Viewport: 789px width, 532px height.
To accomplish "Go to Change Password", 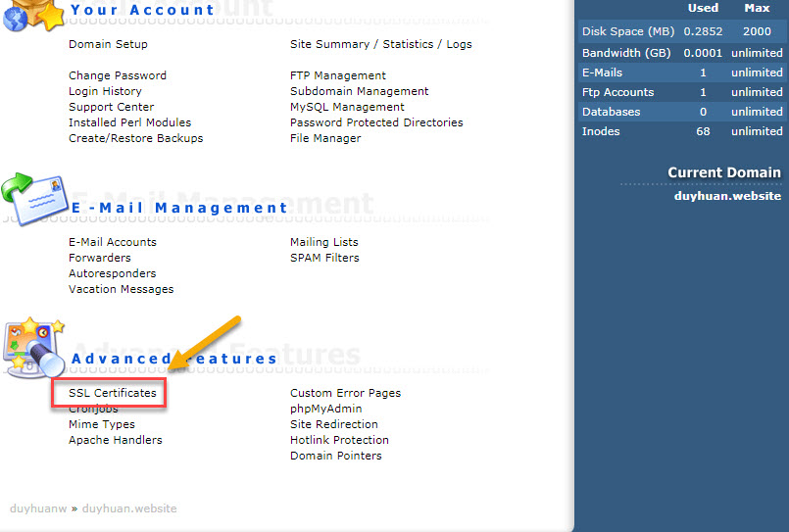I will click(x=117, y=75).
